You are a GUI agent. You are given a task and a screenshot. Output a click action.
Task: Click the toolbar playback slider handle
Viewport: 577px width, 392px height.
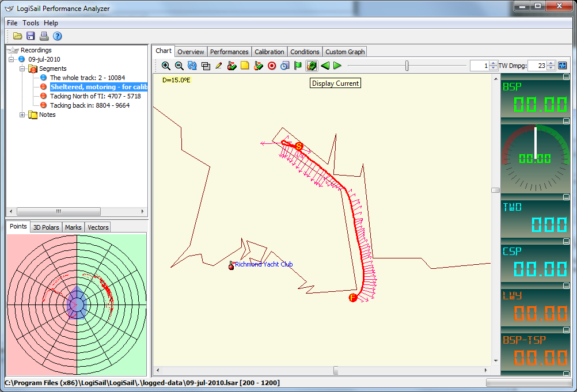coord(407,66)
